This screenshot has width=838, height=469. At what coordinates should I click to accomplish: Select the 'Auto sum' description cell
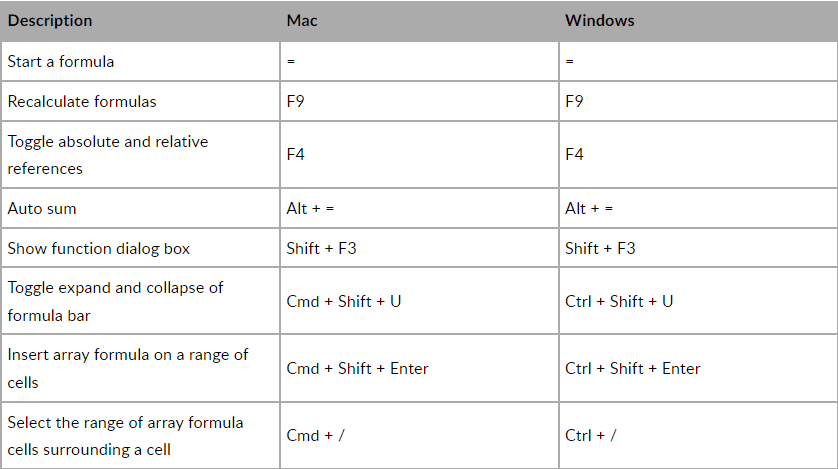point(42,208)
